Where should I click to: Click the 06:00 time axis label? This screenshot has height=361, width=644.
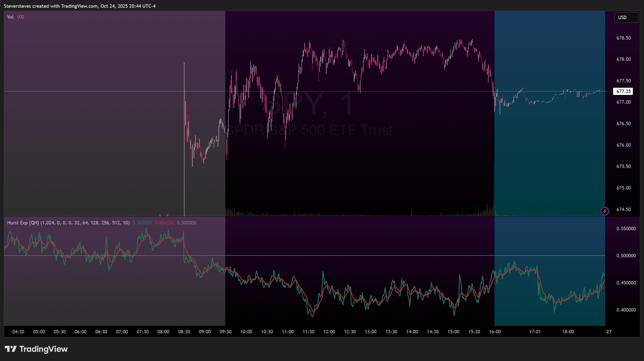click(x=80, y=332)
